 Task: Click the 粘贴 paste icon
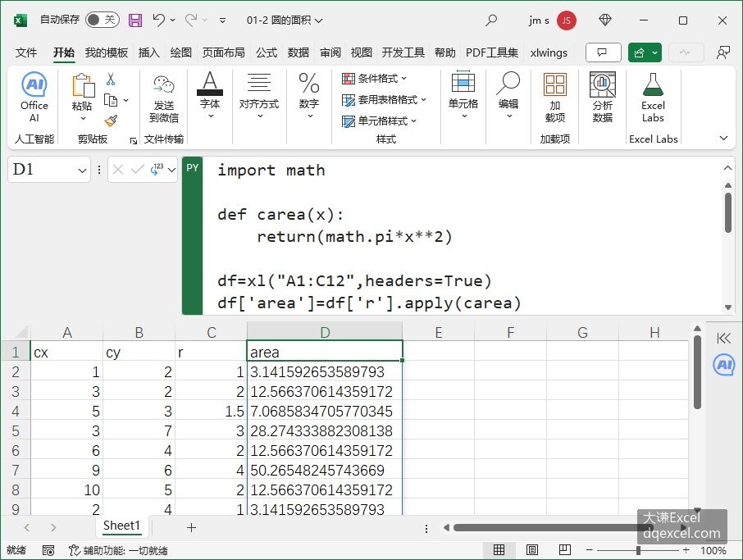click(x=83, y=86)
